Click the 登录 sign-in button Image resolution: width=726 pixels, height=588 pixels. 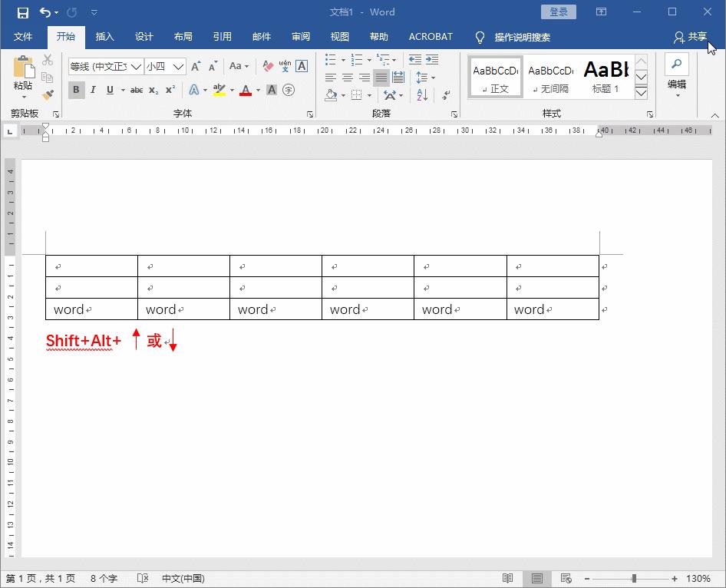pos(559,12)
